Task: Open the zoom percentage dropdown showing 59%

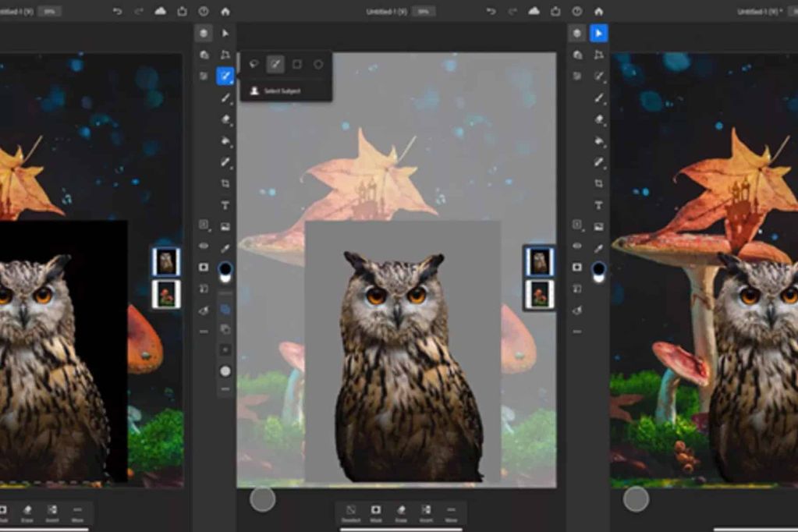Action: coord(422,11)
